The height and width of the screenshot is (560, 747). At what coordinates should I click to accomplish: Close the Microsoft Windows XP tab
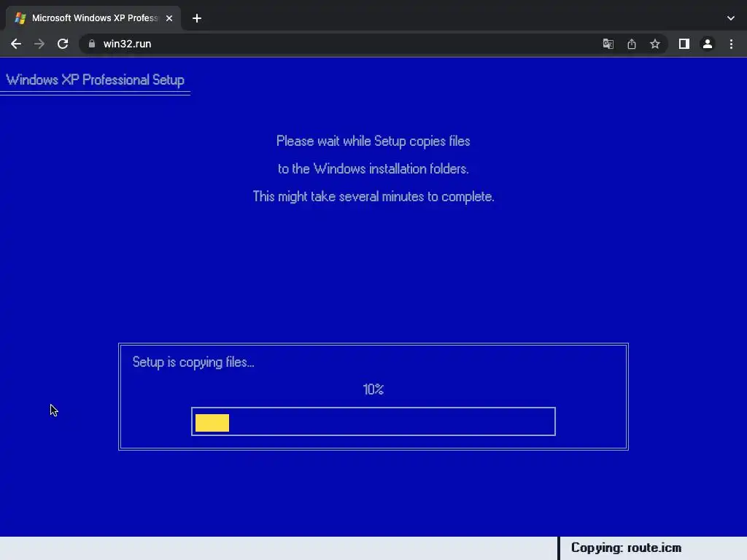click(169, 18)
